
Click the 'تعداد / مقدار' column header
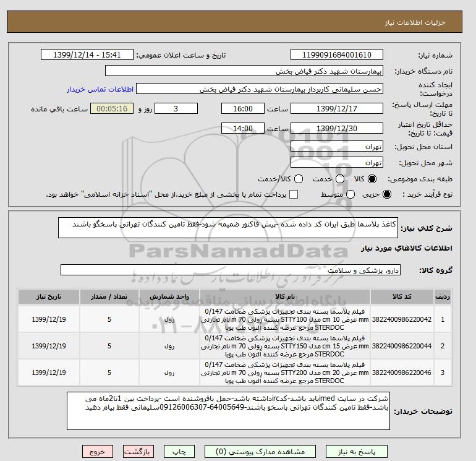(109, 296)
